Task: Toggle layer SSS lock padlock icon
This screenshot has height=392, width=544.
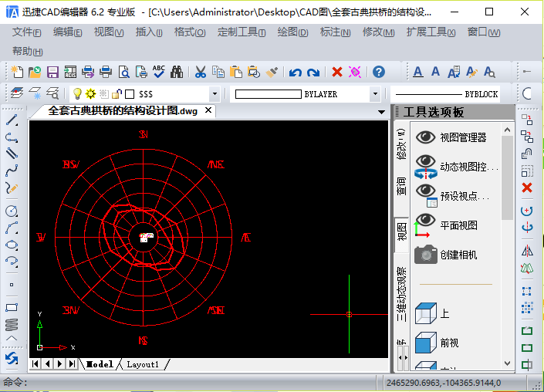Action: 117,93
